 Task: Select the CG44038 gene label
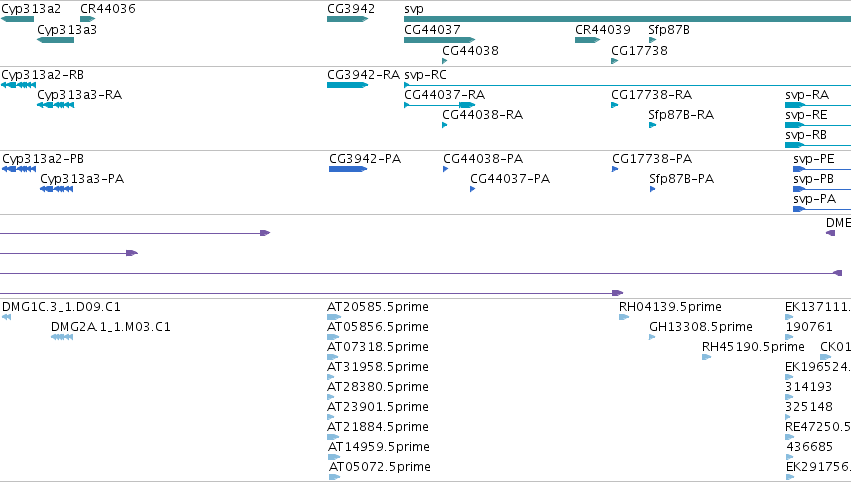[470, 50]
